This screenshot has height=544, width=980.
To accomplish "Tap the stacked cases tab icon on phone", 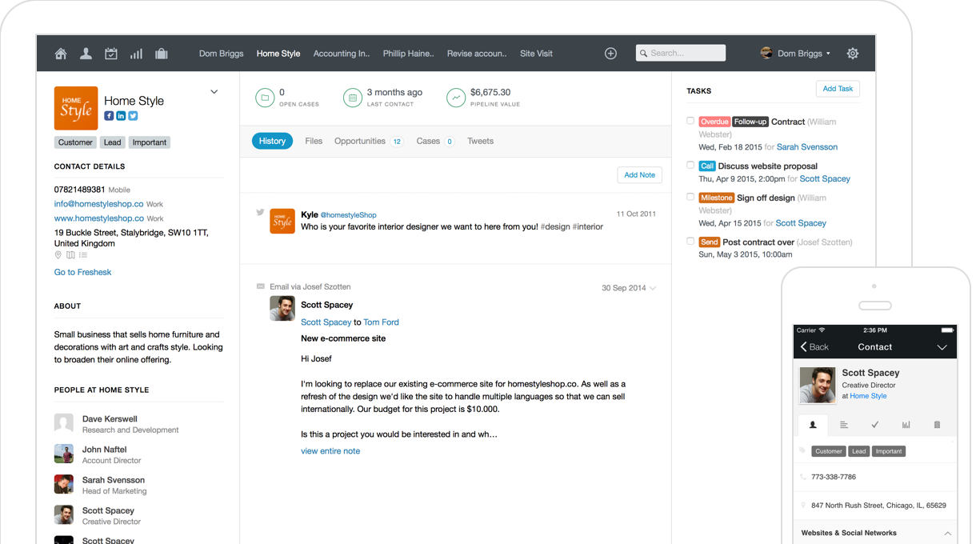I will pyautogui.click(x=938, y=425).
